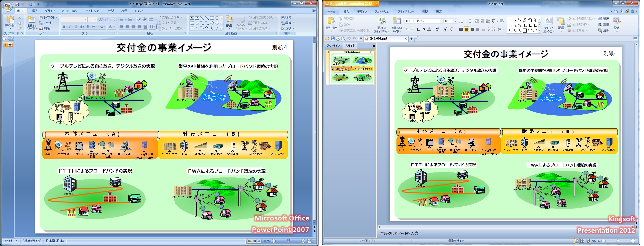Click fit-slide-to-window icon in PowerPoint status bar
Viewport: 644px width, 246px height.
[309, 241]
